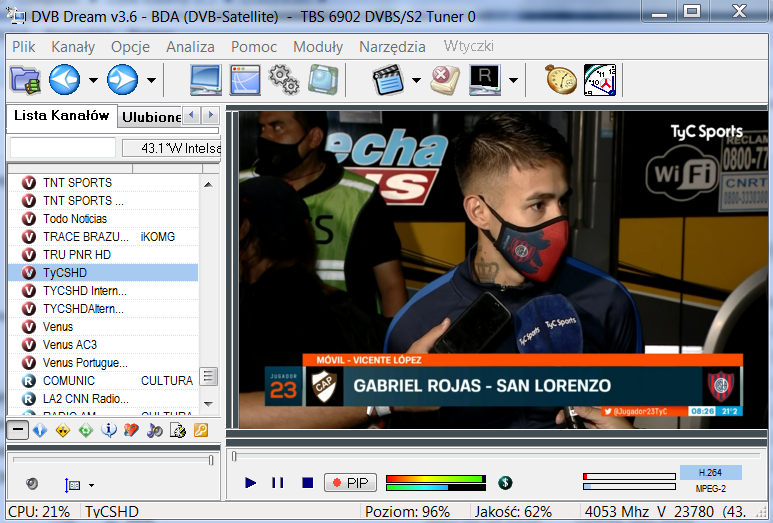Open settings with the gears icon
The height and width of the screenshot is (523, 773).
click(x=284, y=79)
